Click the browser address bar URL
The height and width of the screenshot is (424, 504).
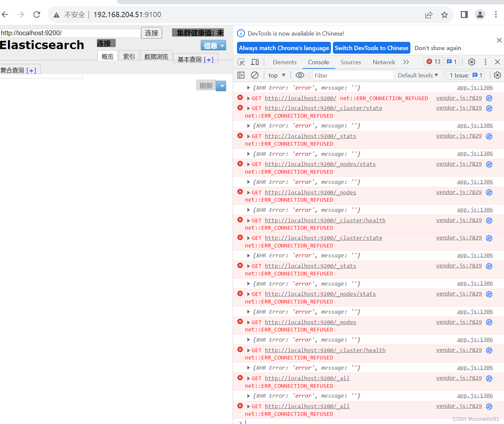tap(127, 14)
